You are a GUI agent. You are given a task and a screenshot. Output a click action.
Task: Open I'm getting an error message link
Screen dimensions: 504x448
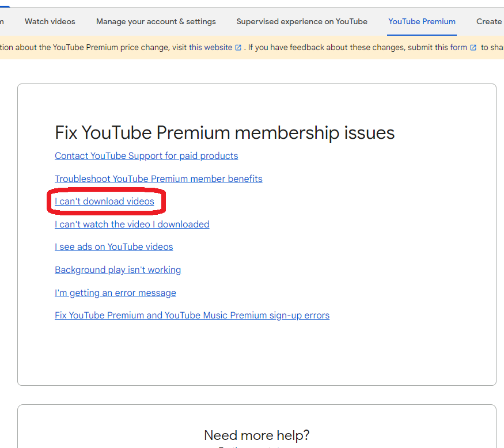tap(115, 293)
